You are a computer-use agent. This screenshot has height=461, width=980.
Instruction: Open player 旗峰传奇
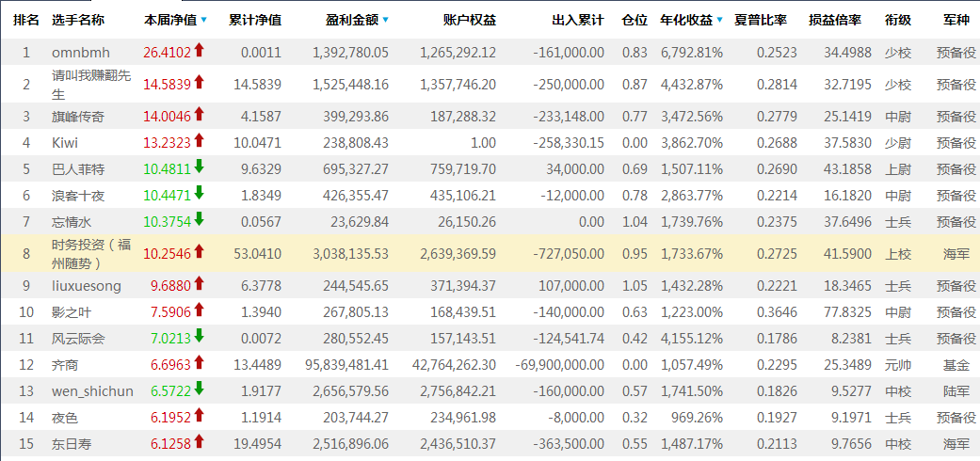click(x=78, y=117)
